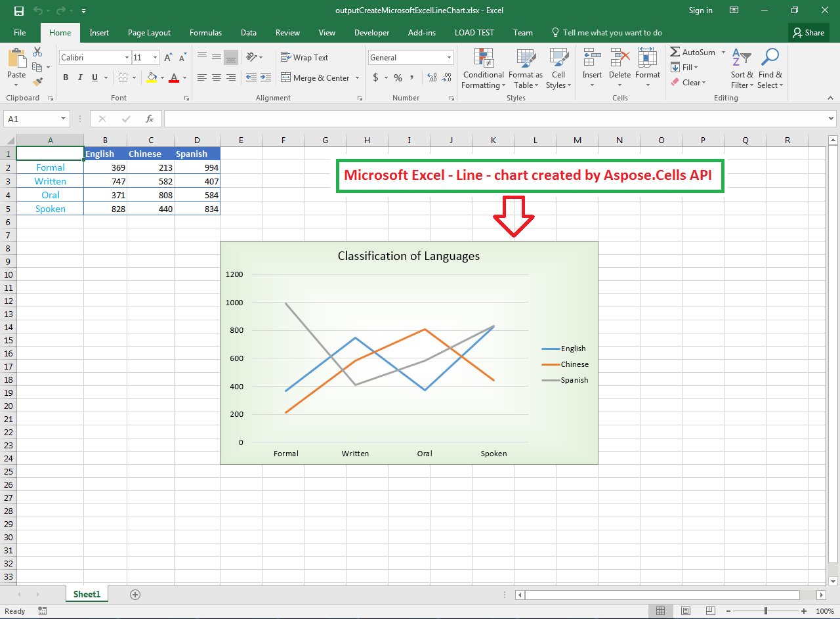Toggle underline formatting
The height and width of the screenshot is (619, 840).
point(93,77)
